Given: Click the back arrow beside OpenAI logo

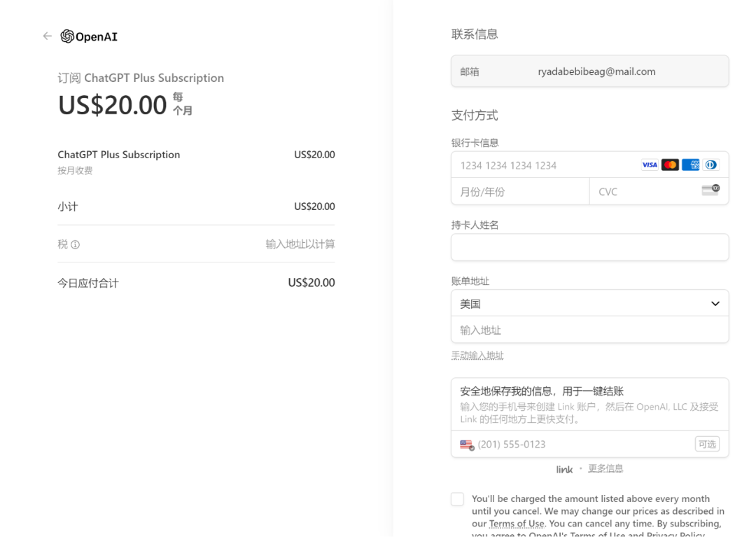Looking at the screenshot, I should [x=47, y=36].
